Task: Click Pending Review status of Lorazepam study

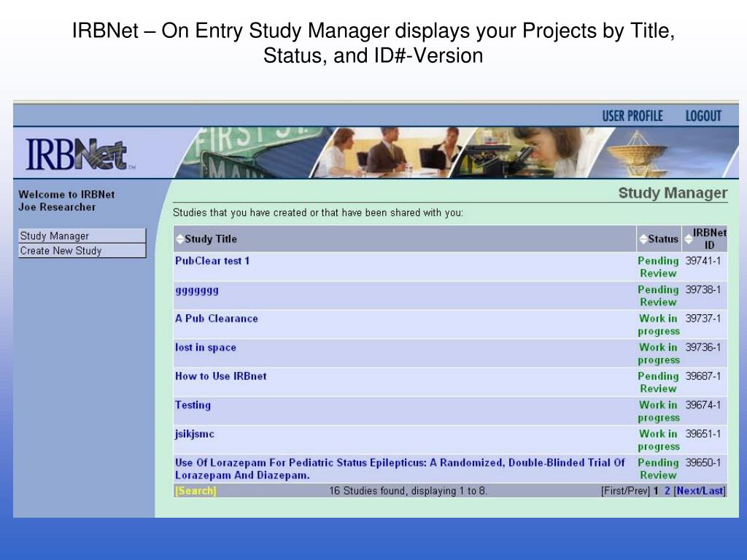Action: (x=658, y=469)
